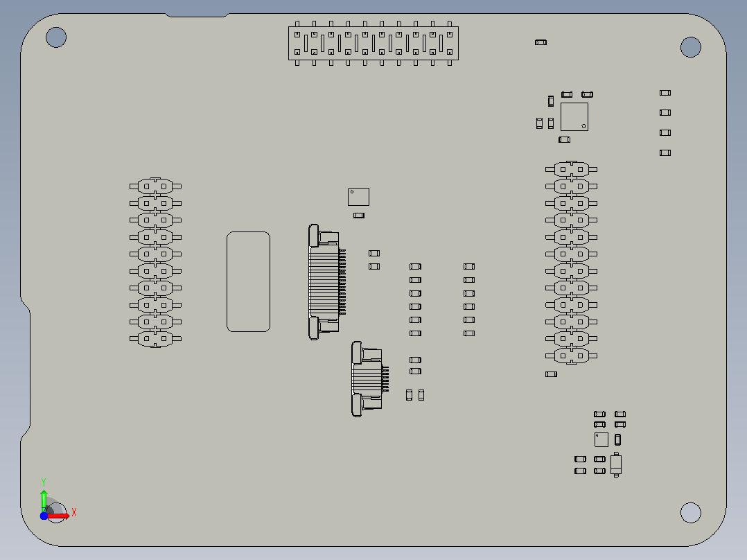Select the top-right mounting hole

point(691,46)
